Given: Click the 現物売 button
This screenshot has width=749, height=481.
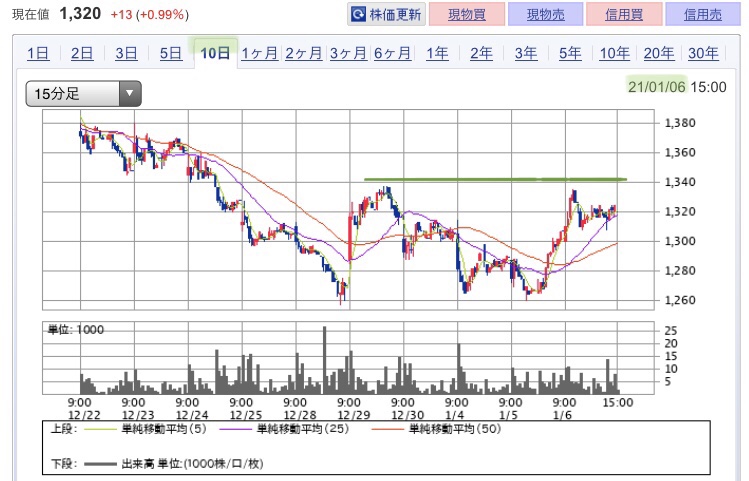Looking at the screenshot, I should click(x=546, y=14).
